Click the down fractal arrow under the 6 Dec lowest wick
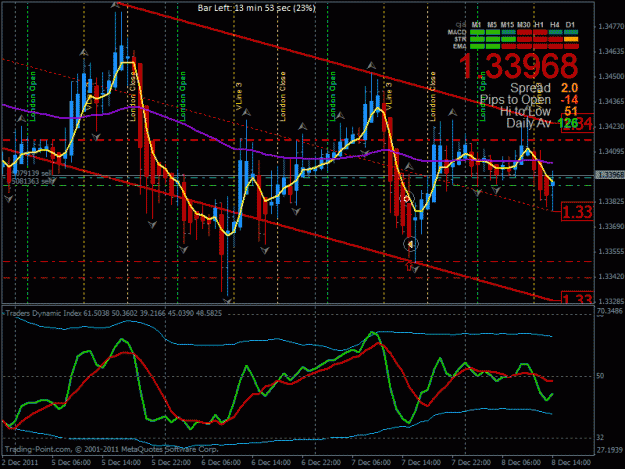This screenshot has width=625, height=469. (x=227, y=301)
